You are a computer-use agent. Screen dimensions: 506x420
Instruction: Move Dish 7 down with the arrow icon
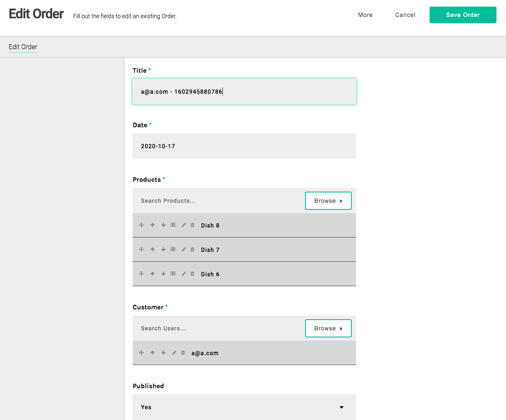[163, 249]
